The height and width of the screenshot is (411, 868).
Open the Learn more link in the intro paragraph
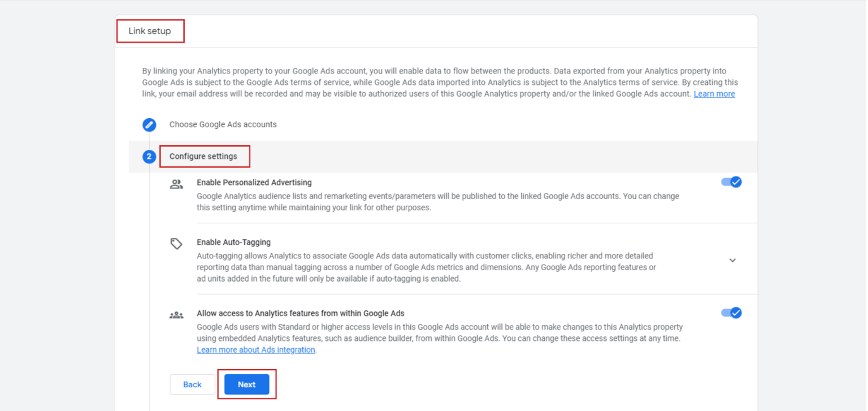tap(714, 94)
